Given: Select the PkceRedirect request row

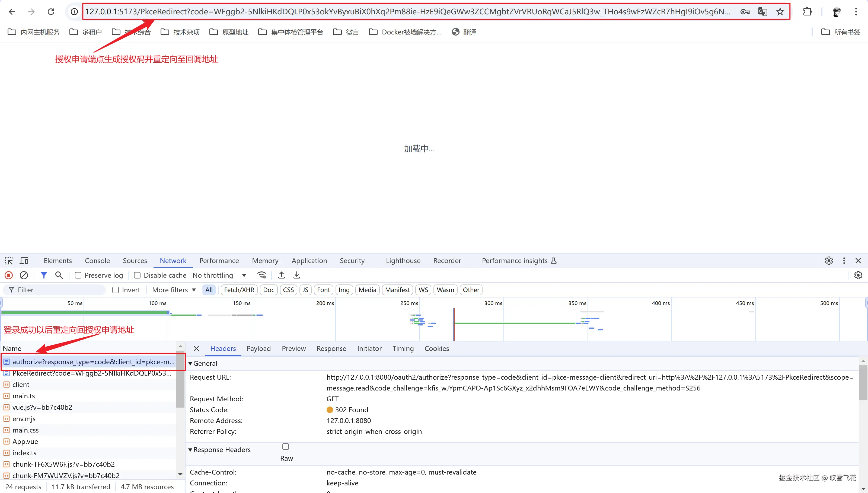Looking at the screenshot, I should click(91, 373).
